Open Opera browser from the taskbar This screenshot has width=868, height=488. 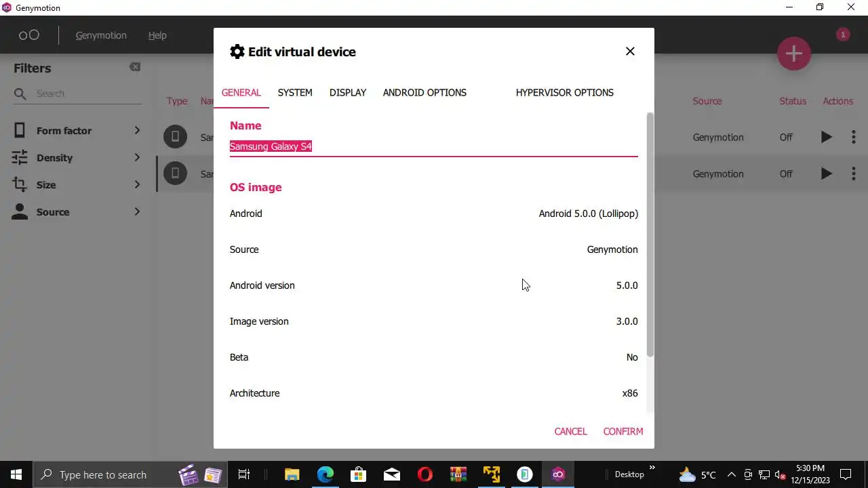425,474
